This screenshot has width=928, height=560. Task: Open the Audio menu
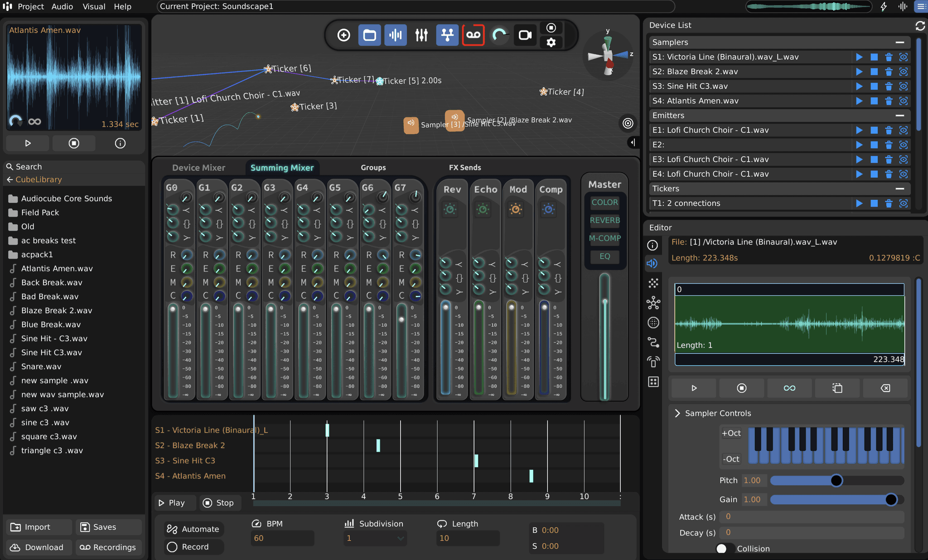pyautogui.click(x=62, y=6)
